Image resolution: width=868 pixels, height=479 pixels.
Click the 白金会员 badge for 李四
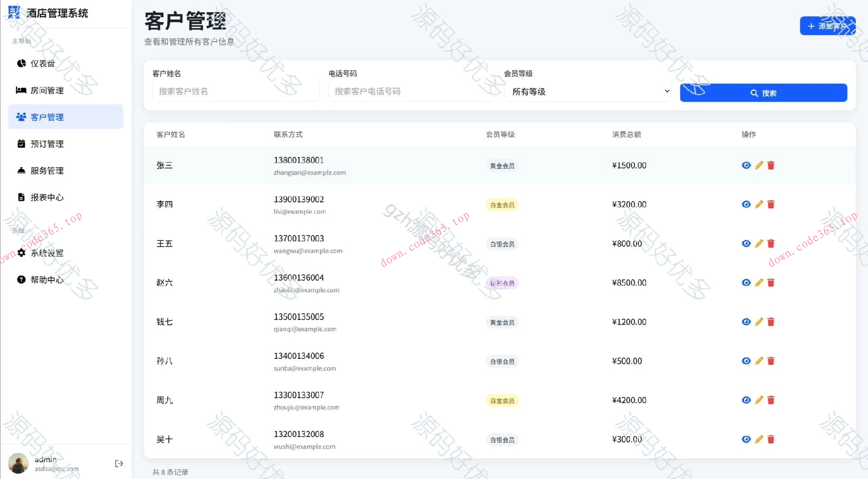click(502, 205)
